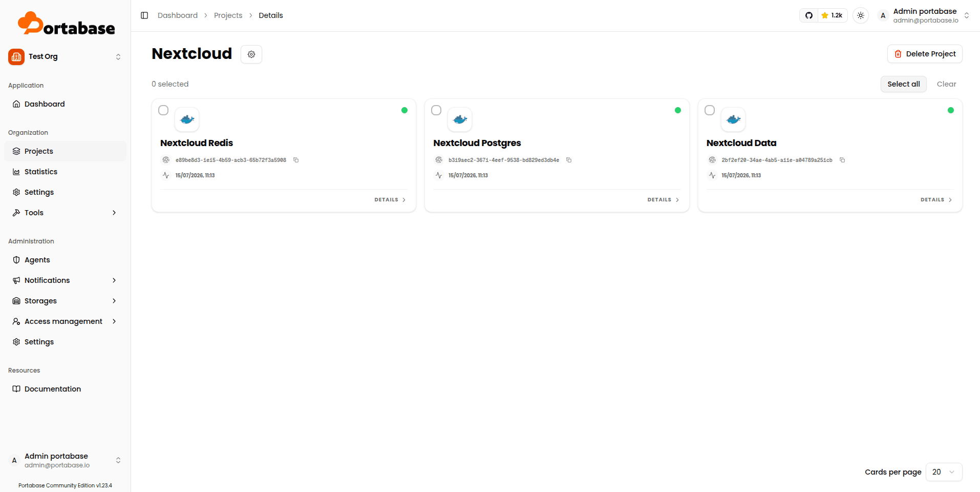
Task: Click the Test Org building icon
Action: pyautogui.click(x=16, y=57)
